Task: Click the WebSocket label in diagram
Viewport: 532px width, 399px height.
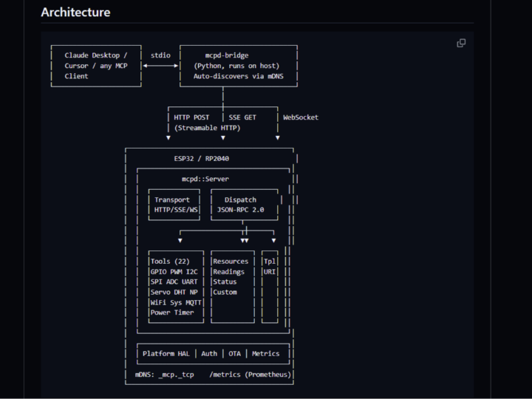Action: coord(301,117)
